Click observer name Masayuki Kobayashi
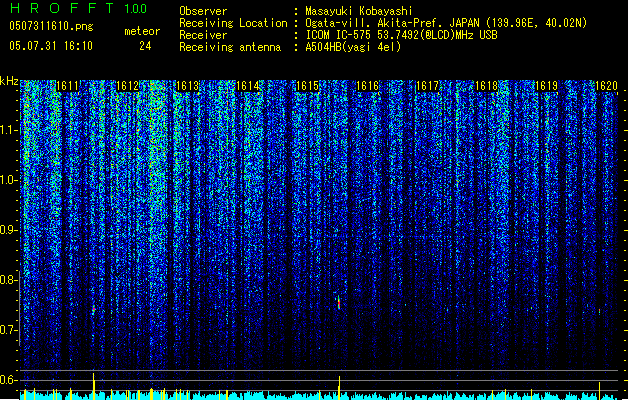This screenshot has height=400, width=629. (x=359, y=11)
